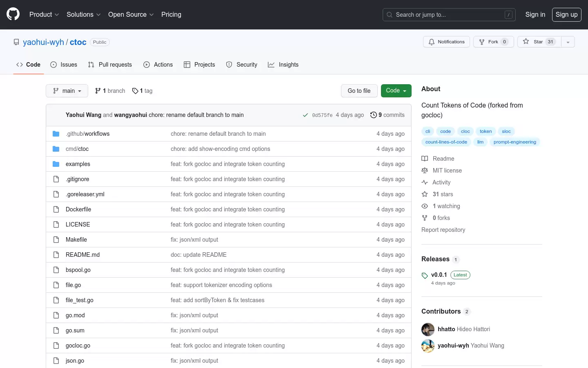This screenshot has width=588, height=368.
Task: Open yaohui-wyh's avatar
Action: (x=428, y=346)
